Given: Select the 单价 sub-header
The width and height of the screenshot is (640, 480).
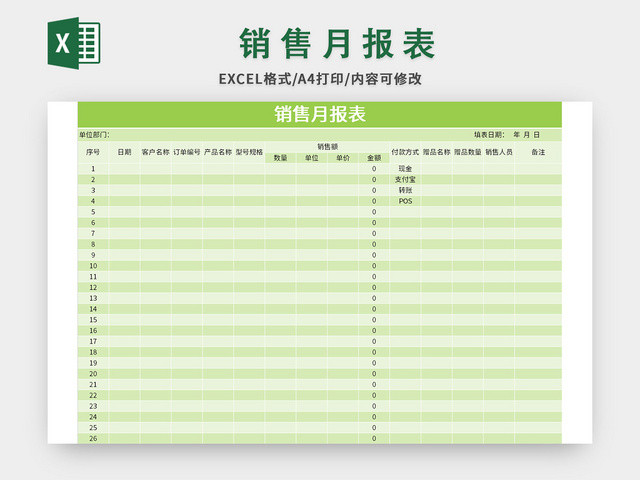Looking at the screenshot, I should tap(343, 158).
